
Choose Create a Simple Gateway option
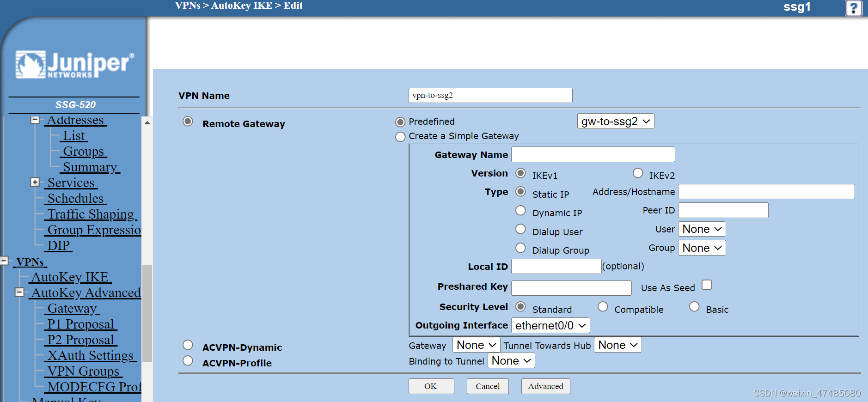(400, 137)
